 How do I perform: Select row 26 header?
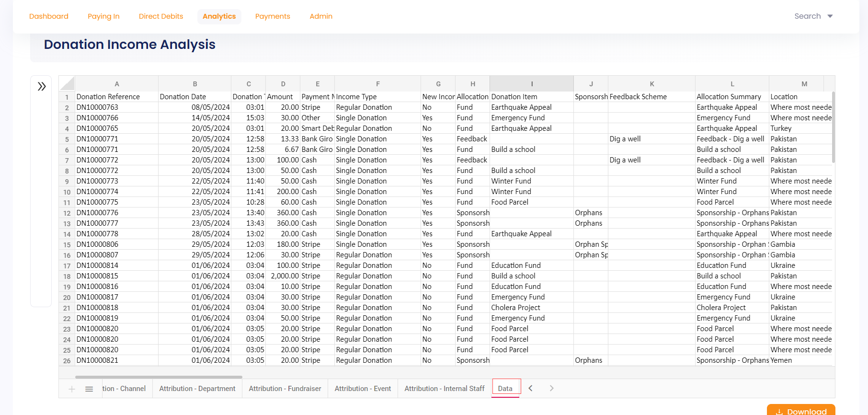click(x=67, y=360)
